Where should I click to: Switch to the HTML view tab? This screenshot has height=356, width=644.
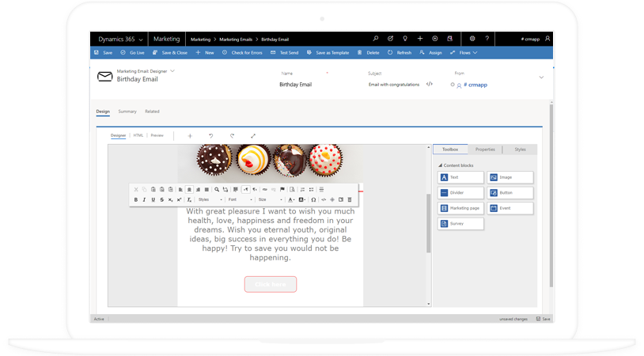tap(138, 135)
